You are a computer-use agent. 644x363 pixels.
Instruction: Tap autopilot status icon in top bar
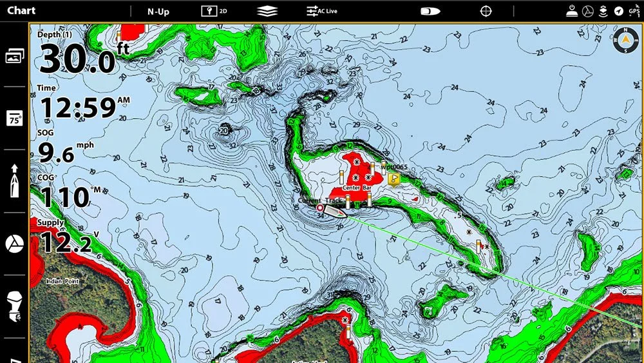click(588, 12)
